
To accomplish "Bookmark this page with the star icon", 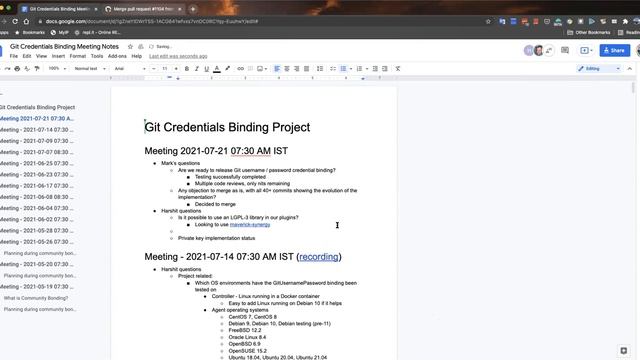I will coord(488,21).
